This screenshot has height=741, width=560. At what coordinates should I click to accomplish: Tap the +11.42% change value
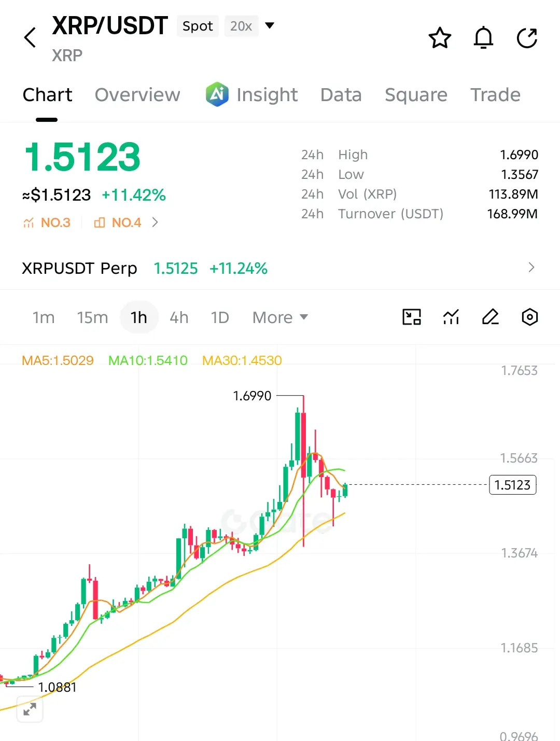[x=134, y=195]
